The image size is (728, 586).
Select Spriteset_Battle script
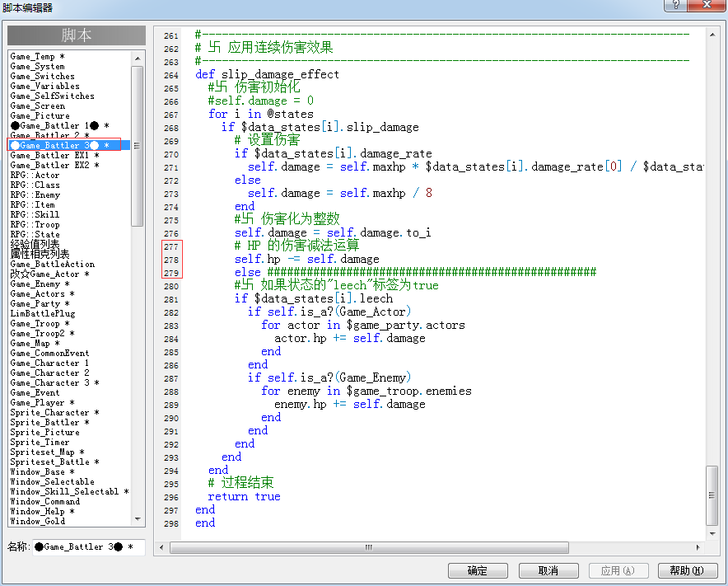55,462
